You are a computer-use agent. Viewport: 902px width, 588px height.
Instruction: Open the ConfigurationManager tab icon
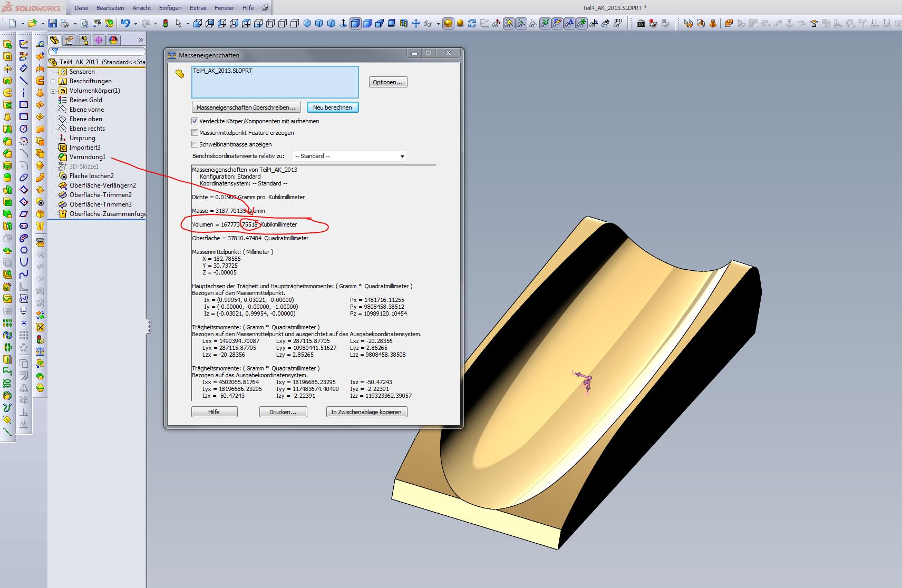[x=84, y=40]
